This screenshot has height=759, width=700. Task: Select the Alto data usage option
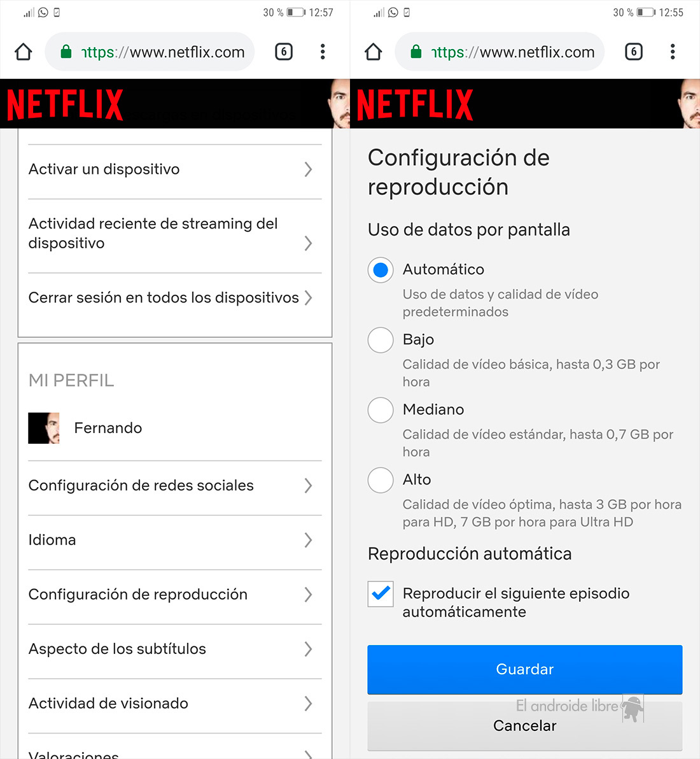381,480
